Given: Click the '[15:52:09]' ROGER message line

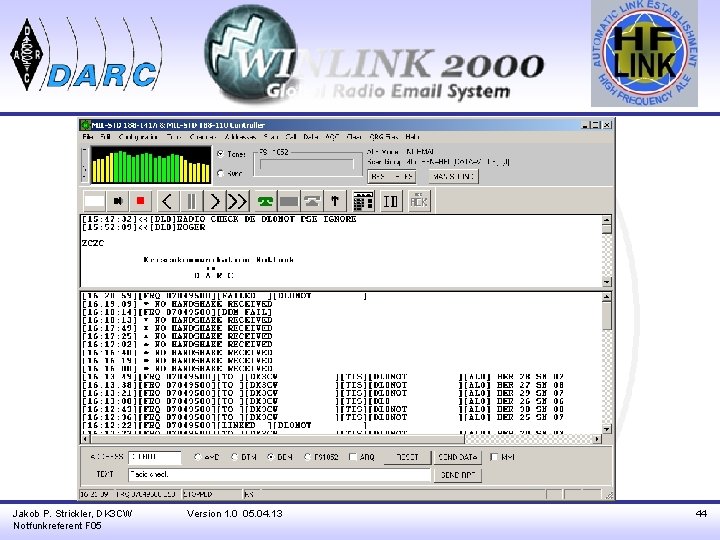Looking at the screenshot, I should click(143, 227).
